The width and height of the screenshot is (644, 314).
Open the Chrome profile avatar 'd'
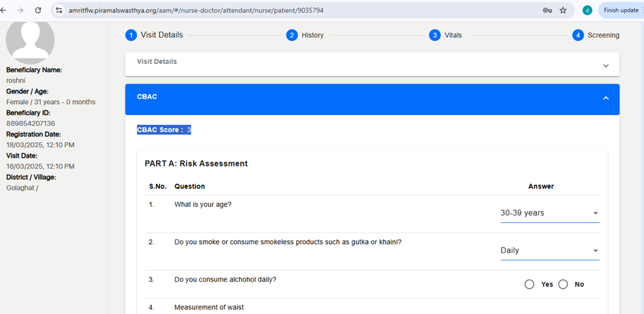[587, 10]
